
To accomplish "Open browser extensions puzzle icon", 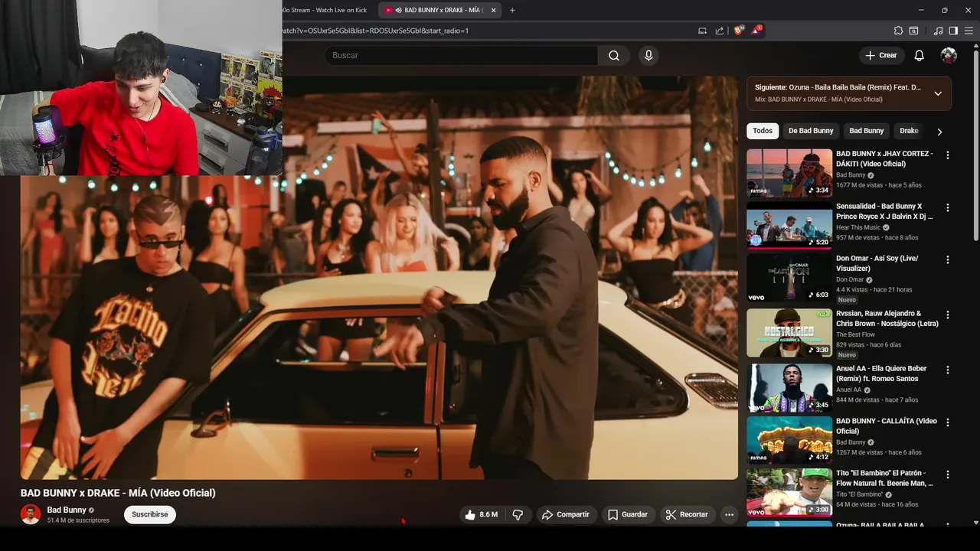I will tap(898, 31).
